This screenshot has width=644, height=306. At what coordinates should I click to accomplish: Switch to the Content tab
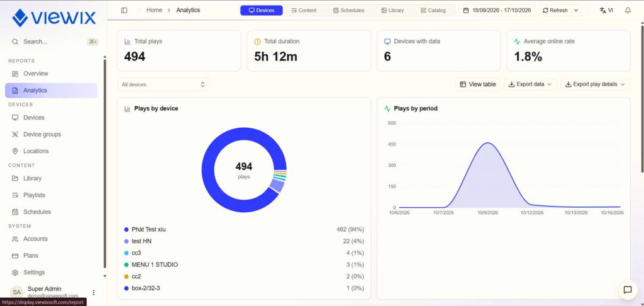(x=304, y=10)
